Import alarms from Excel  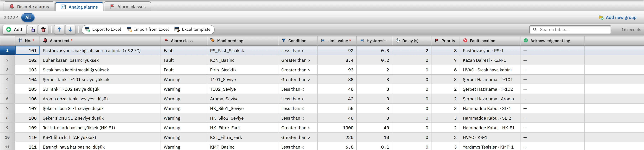tap(148, 30)
